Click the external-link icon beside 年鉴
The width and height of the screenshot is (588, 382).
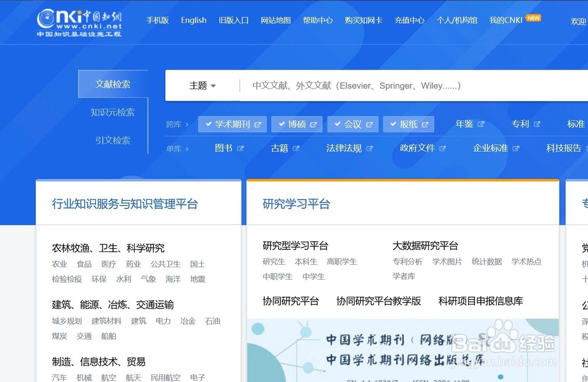tap(482, 124)
